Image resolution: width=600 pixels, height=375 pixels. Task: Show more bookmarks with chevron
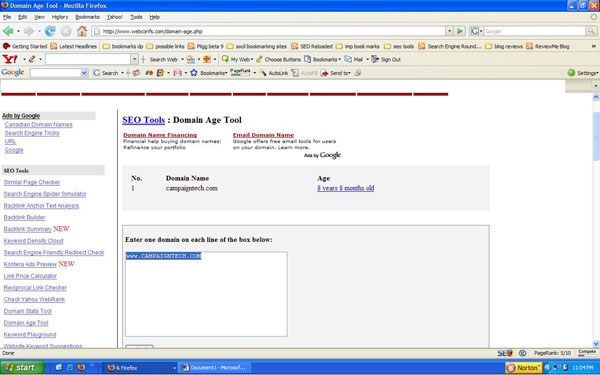[594, 46]
